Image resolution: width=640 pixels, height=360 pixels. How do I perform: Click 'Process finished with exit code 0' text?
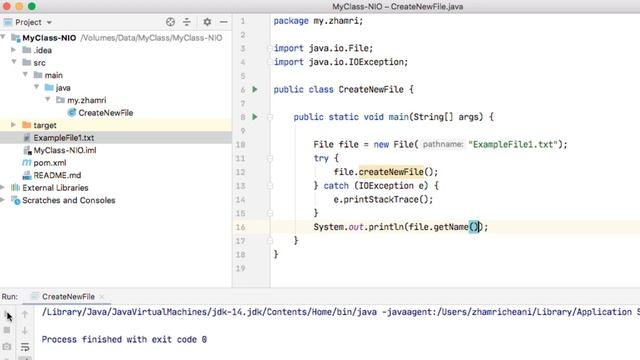124,339
